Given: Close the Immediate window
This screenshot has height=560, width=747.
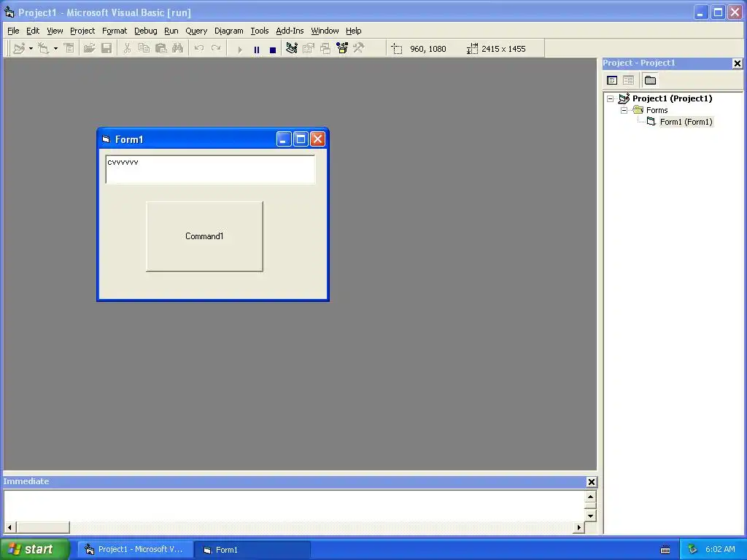Looking at the screenshot, I should coord(591,482).
